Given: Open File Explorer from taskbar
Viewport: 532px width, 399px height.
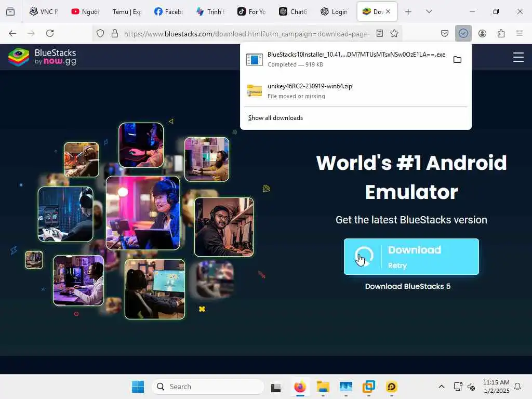Looking at the screenshot, I should [x=323, y=387].
